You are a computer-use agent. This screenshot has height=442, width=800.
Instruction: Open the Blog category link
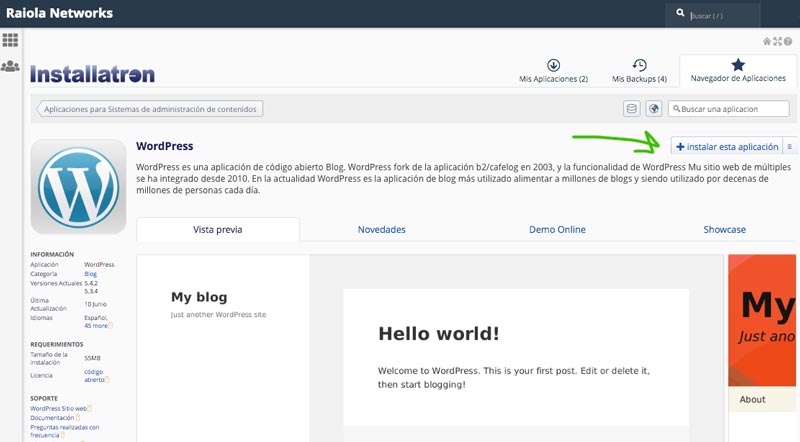[x=90, y=274]
